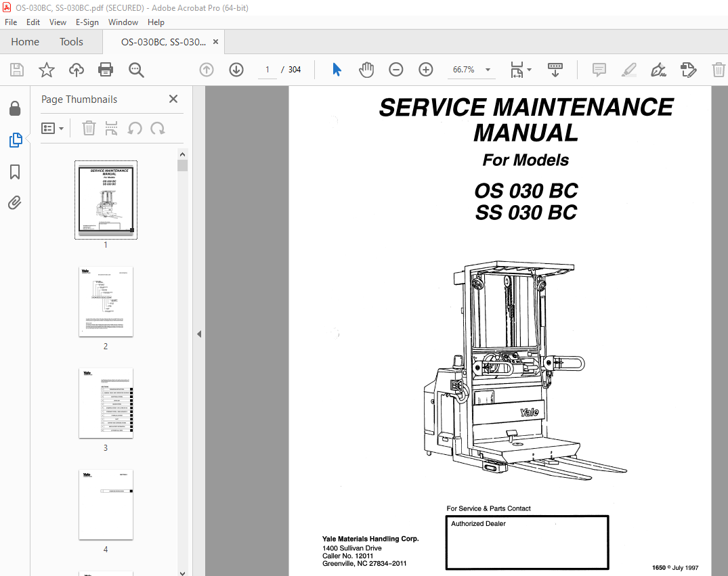Click the toolbar trash delete icon
The image size is (728, 576).
point(719,70)
